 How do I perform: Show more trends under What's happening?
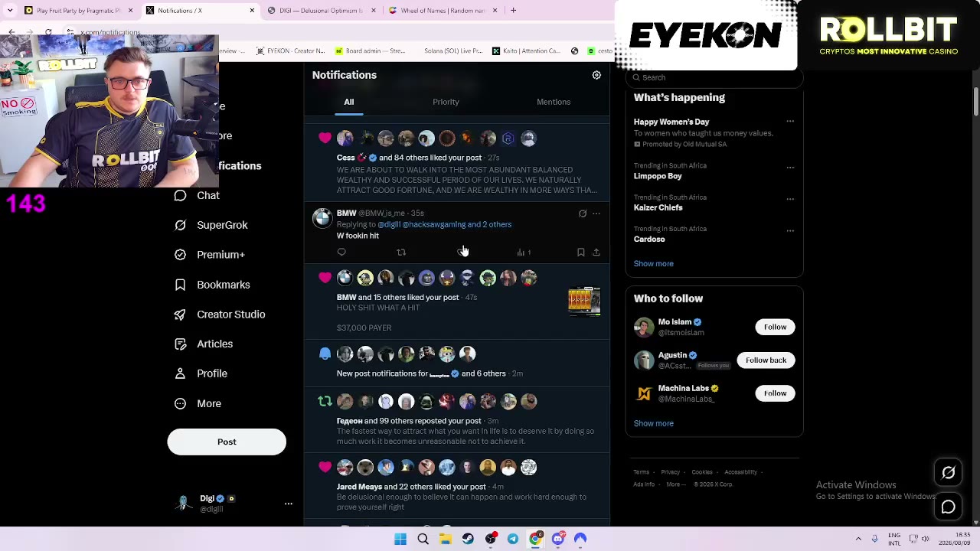click(654, 263)
